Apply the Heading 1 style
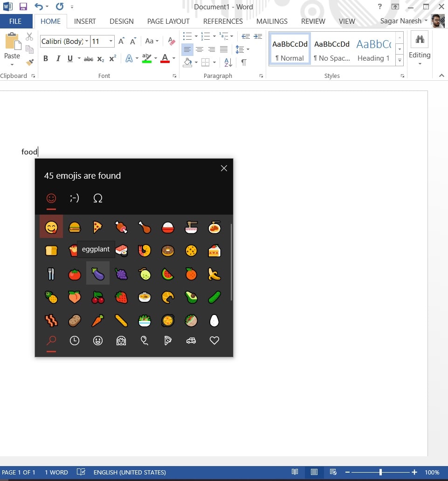This screenshot has height=481, width=448. (x=373, y=49)
